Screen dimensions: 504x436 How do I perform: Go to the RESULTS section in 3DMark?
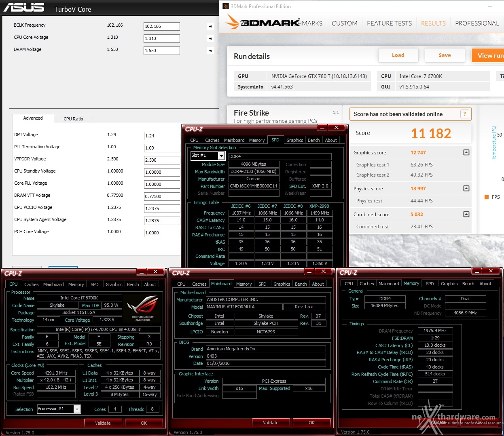[433, 23]
